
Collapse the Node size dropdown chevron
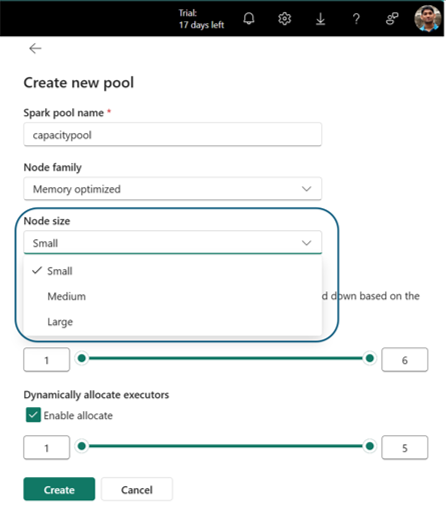pyautogui.click(x=306, y=243)
